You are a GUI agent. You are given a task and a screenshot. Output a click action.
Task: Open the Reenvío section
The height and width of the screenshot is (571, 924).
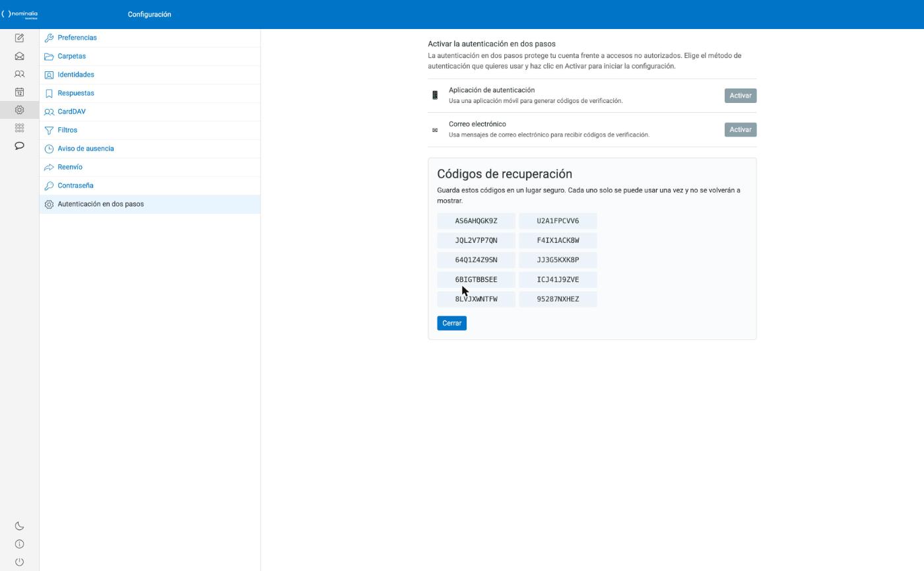coord(150,167)
